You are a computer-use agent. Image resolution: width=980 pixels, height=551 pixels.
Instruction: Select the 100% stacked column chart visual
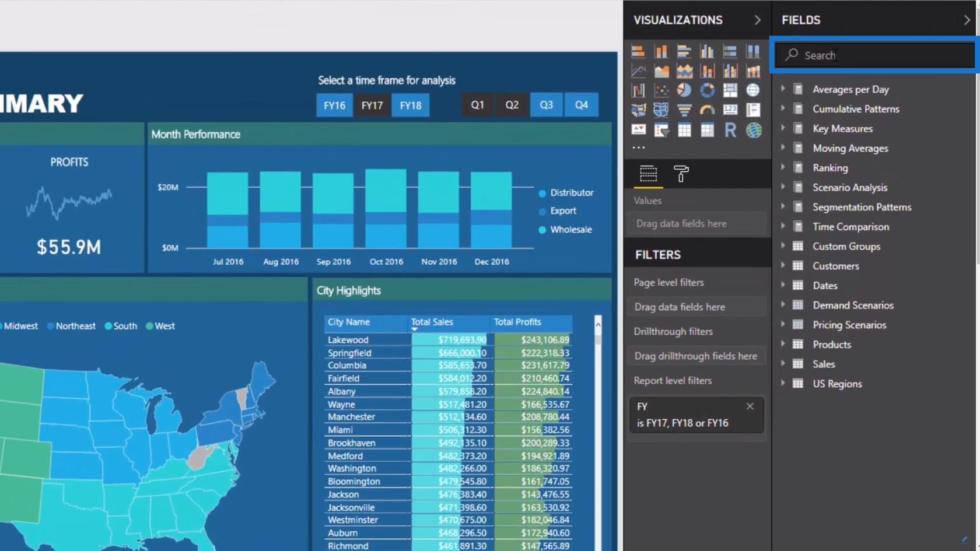[753, 51]
